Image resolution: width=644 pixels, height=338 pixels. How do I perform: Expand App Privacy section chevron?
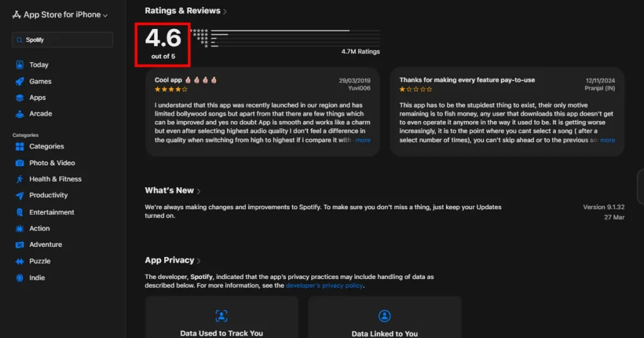point(199,261)
